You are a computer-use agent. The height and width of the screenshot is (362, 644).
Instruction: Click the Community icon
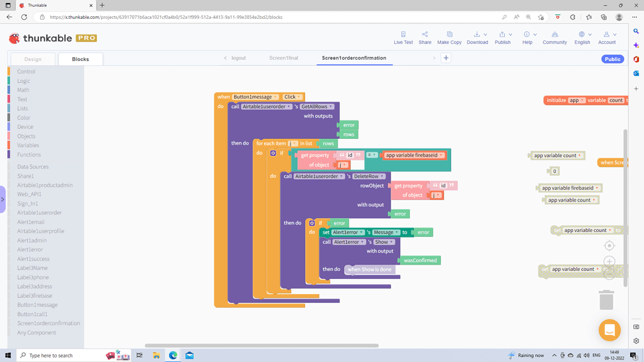tap(554, 38)
